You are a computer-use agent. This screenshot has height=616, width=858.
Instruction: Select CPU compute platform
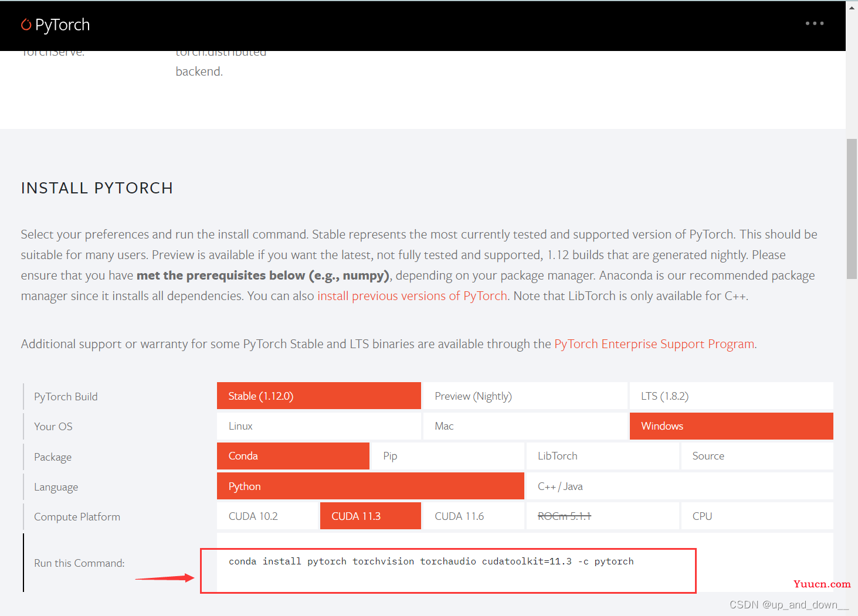757,516
